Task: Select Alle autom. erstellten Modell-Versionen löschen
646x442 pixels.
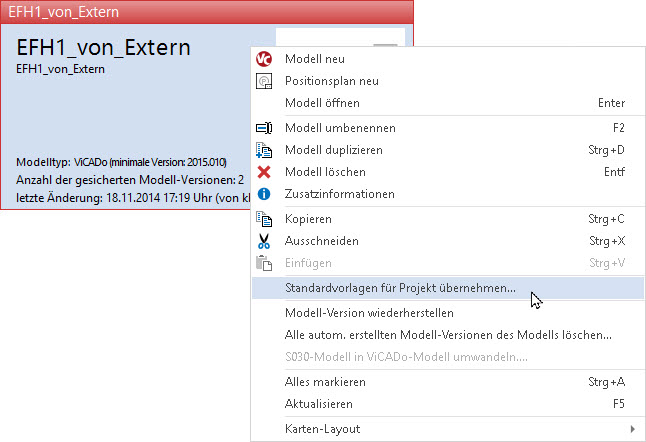Action: [x=447, y=335]
